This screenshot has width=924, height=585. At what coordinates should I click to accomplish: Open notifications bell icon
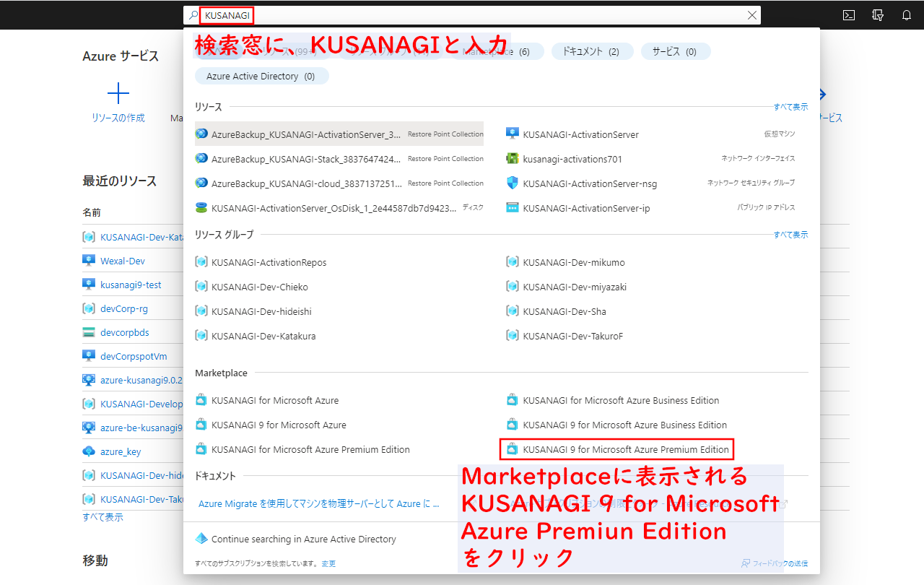coord(907,15)
